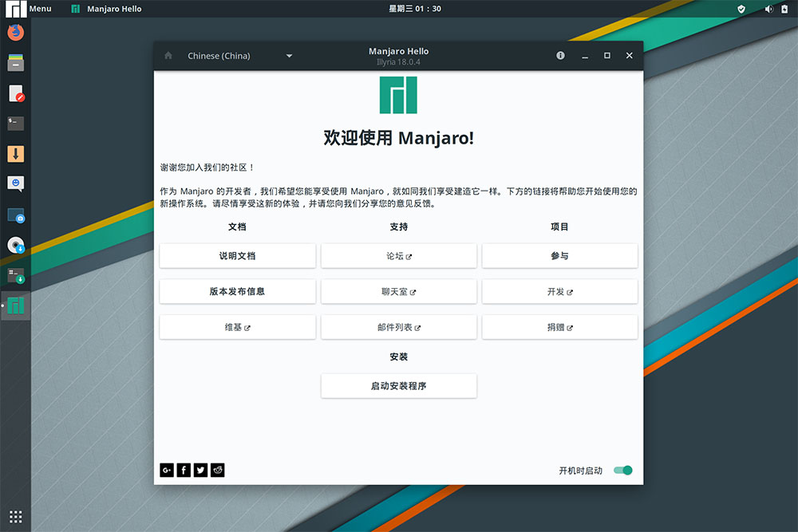Click the Reddit icon at window bottom
The width and height of the screenshot is (798, 532).
tap(217, 470)
